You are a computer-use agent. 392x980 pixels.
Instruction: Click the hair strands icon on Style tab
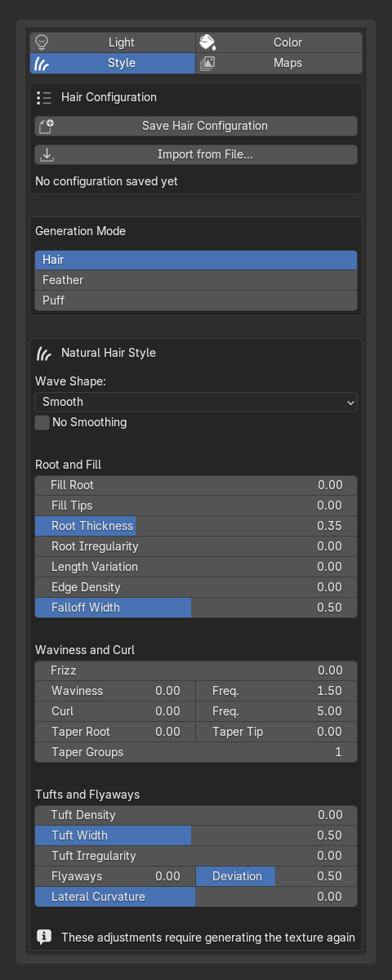click(x=43, y=63)
